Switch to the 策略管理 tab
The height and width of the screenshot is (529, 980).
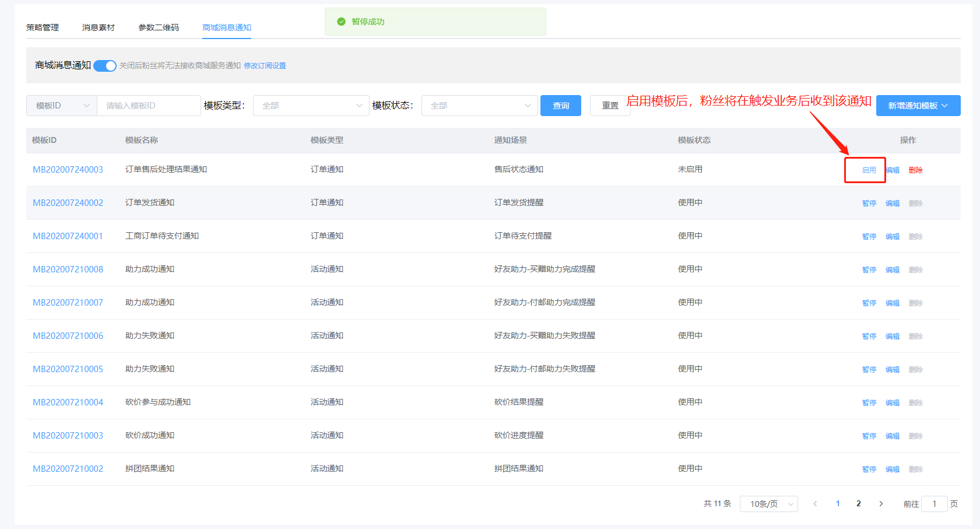pyautogui.click(x=43, y=27)
